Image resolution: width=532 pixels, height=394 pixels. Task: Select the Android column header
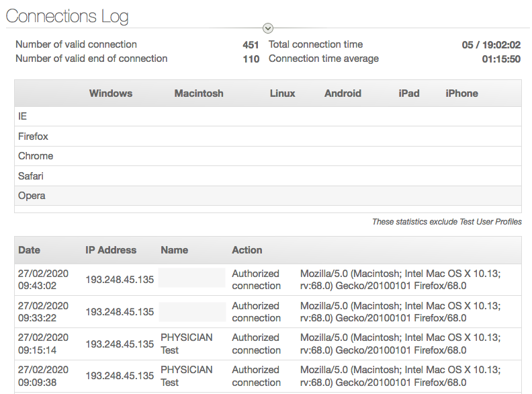pyautogui.click(x=343, y=93)
